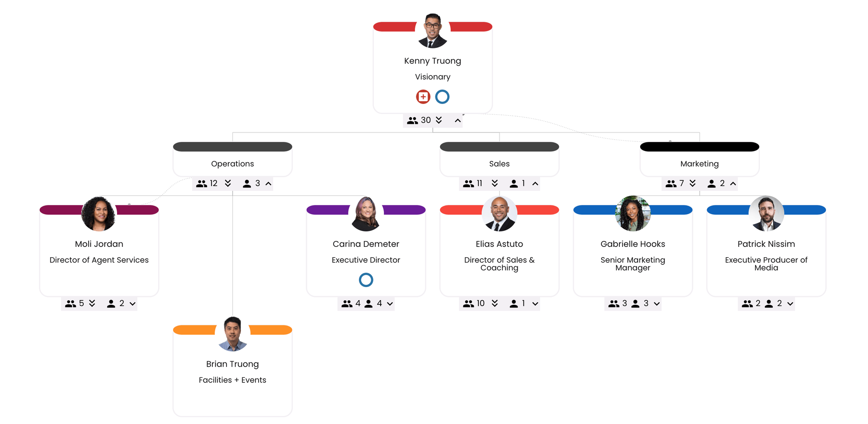Viewport: 868px width, 424px height.
Task: Click the direct reports person icon under Operations
Action: pyautogui.click(x=247, y=184)
